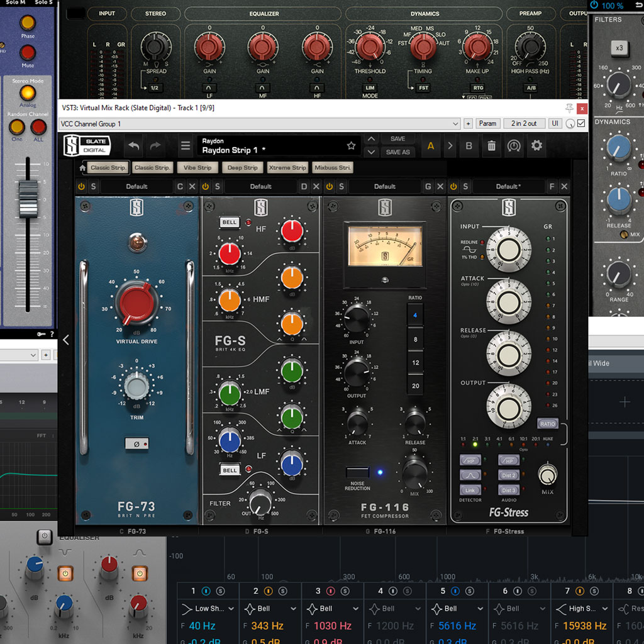Click the 2 in 2 out button

point(524,123)
